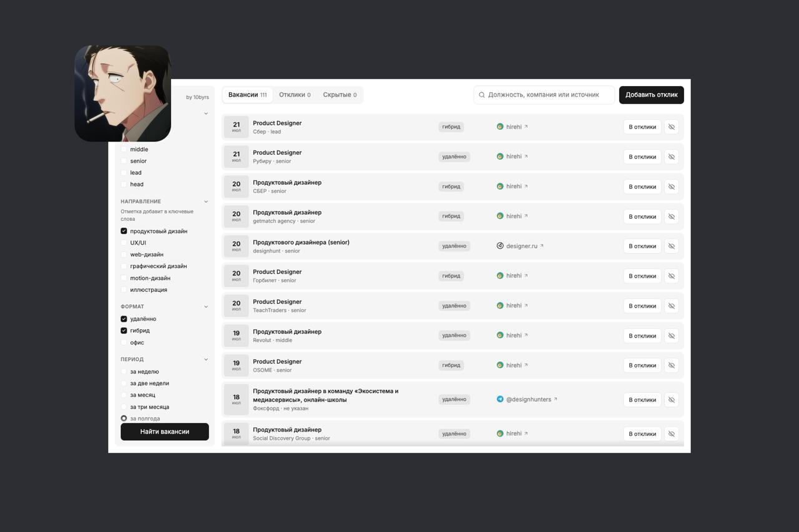Check the middle level filter checkbox

pos(124,150)
